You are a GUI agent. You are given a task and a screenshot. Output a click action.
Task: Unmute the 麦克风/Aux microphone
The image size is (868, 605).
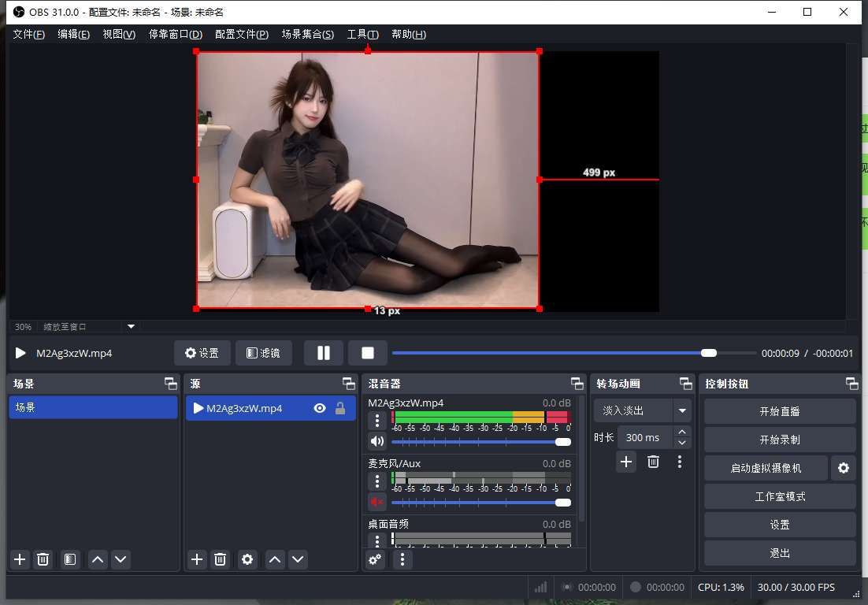pyautogui.click(x=377, y=502)
